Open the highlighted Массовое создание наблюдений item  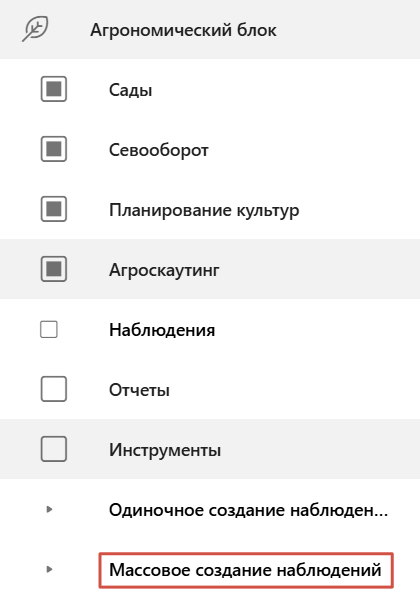(x=246, y=570)
